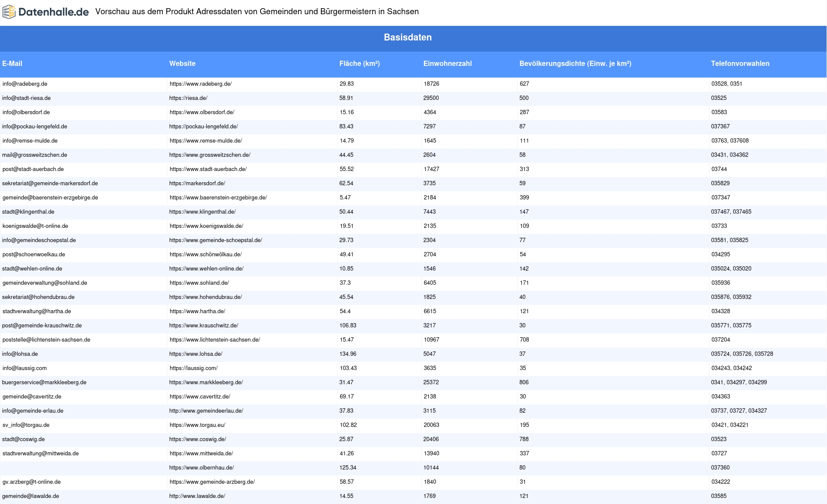Click website https://www.grossweitzschen.de/
This screenshot has width=827, height=504.
[x=210, y=155]
